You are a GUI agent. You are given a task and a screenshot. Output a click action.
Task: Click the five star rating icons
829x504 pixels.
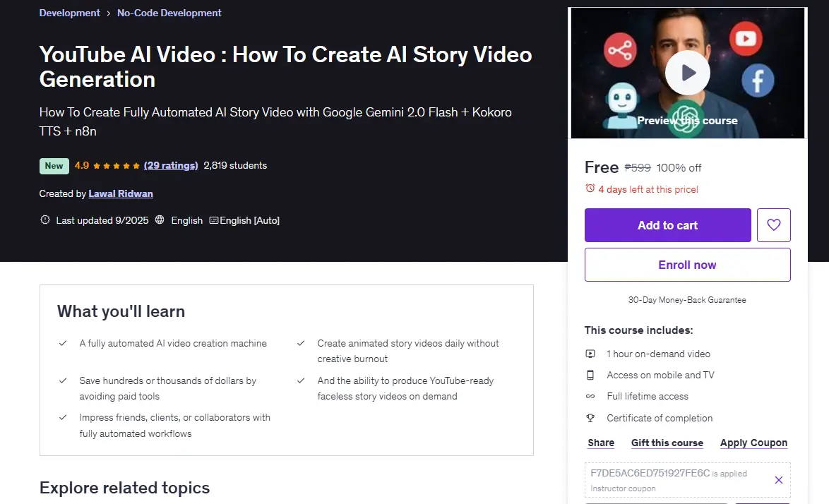117,166
